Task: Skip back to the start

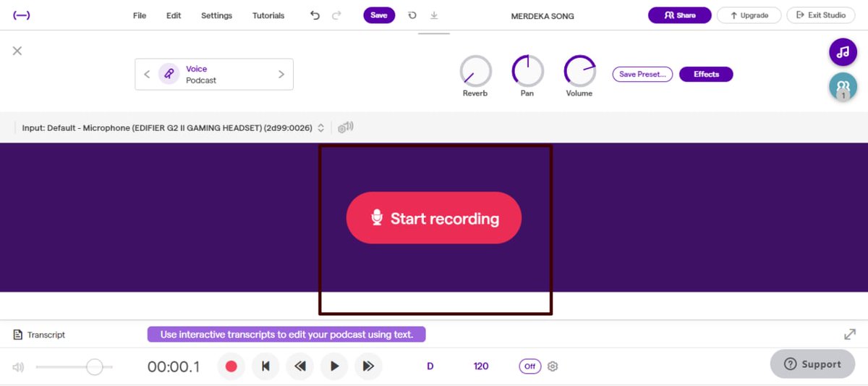Action: pos(265,366)
